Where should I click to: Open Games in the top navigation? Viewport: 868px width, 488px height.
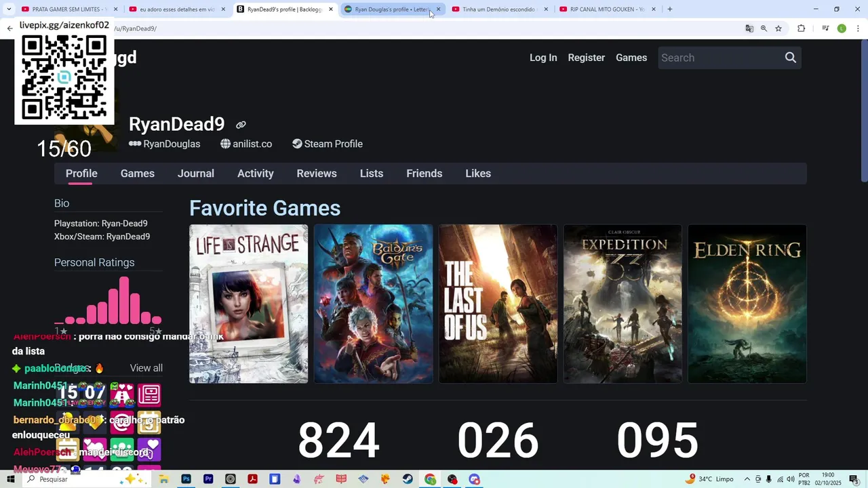click(631, 58)
